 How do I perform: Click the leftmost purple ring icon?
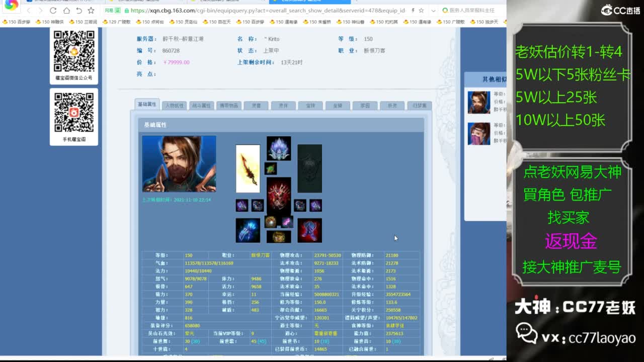242,205
